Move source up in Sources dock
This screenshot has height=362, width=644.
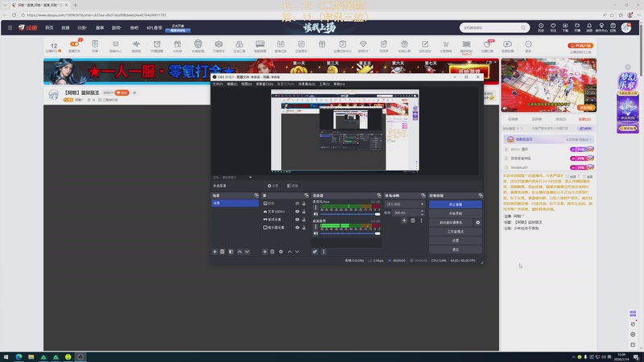(290, 252)
